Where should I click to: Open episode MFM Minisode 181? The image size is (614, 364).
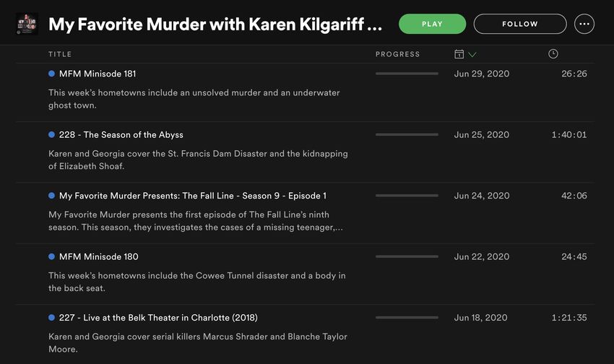[98, 74]
